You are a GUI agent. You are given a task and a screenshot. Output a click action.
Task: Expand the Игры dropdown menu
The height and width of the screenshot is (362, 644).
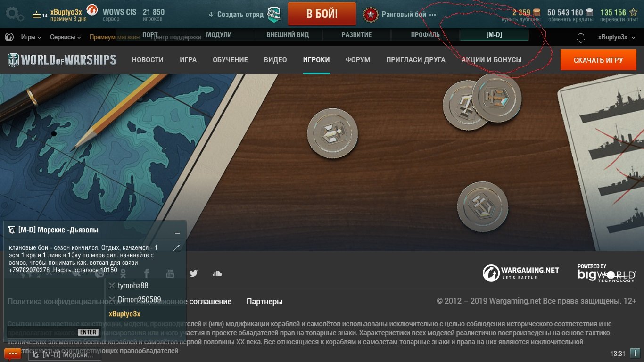pos(31,37)
